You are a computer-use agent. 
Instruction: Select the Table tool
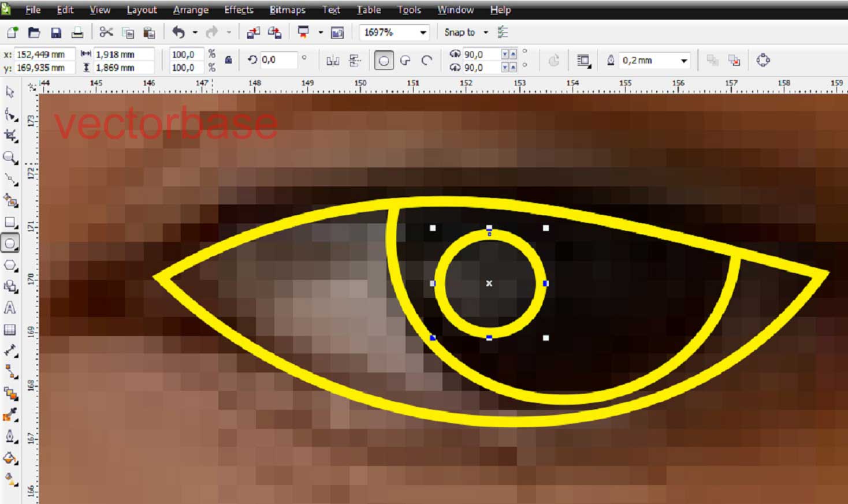tap(9, 330)
